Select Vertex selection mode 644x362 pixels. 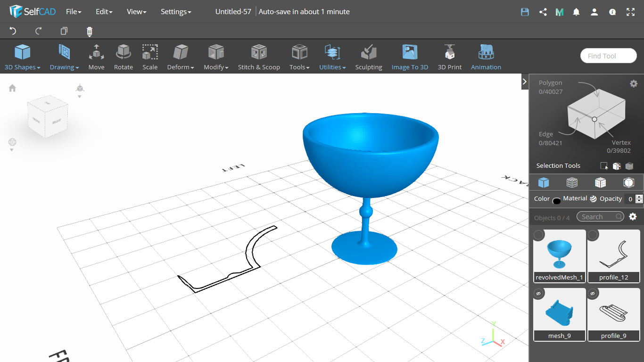(x=619, y=147)
